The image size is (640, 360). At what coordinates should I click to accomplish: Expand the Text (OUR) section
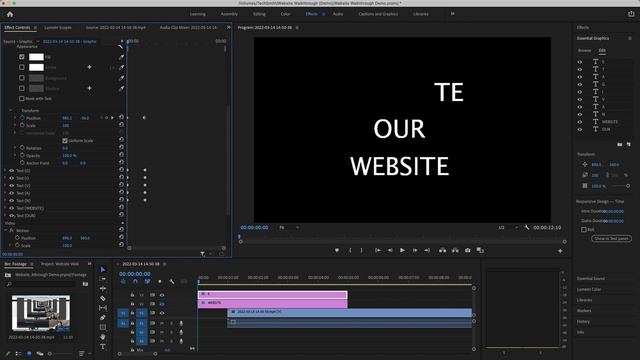point(5,216)
